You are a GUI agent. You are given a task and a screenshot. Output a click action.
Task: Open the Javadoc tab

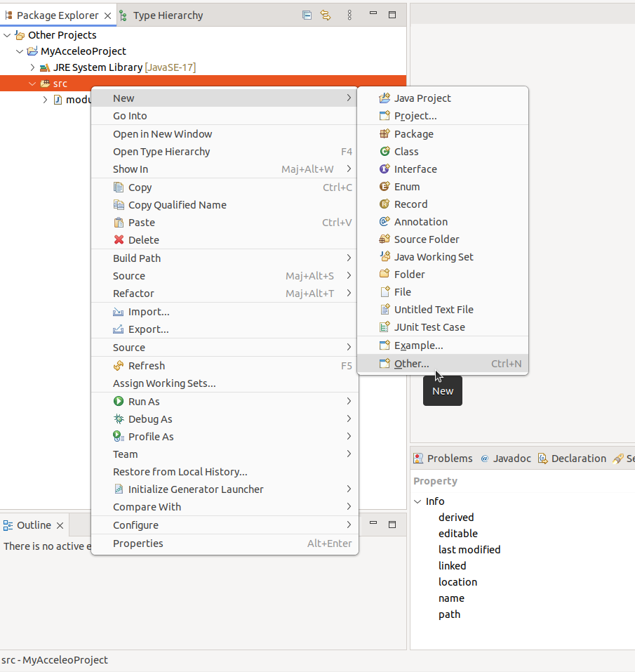coord(512,459)
